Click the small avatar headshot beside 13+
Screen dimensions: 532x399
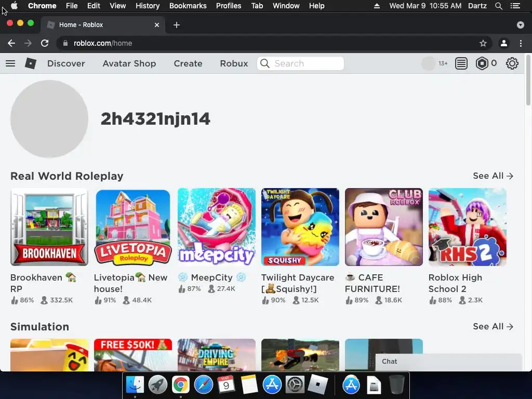tap(428, 63)
